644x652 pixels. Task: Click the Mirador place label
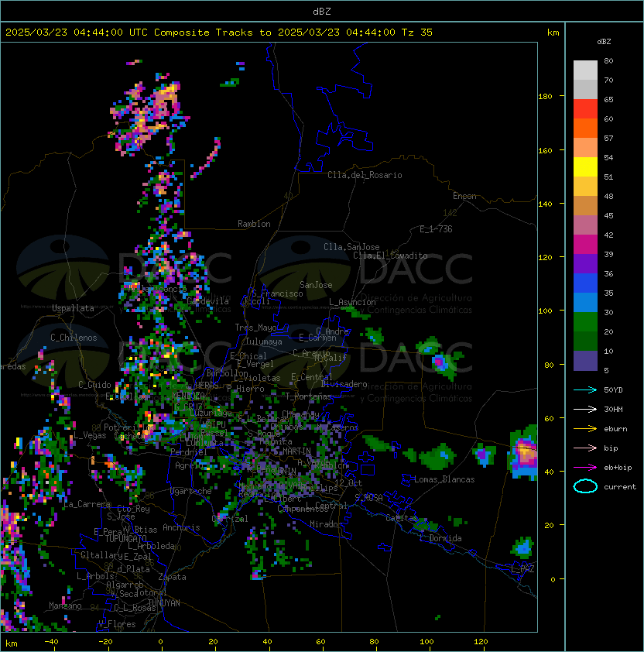click(x=326, y=524)
